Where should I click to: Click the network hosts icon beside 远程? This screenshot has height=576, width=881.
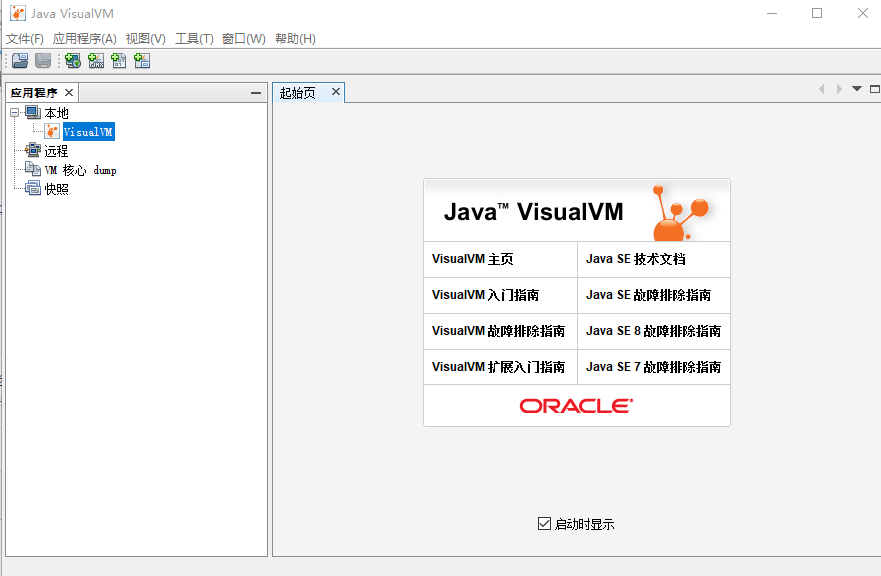[x=33, y=150]
